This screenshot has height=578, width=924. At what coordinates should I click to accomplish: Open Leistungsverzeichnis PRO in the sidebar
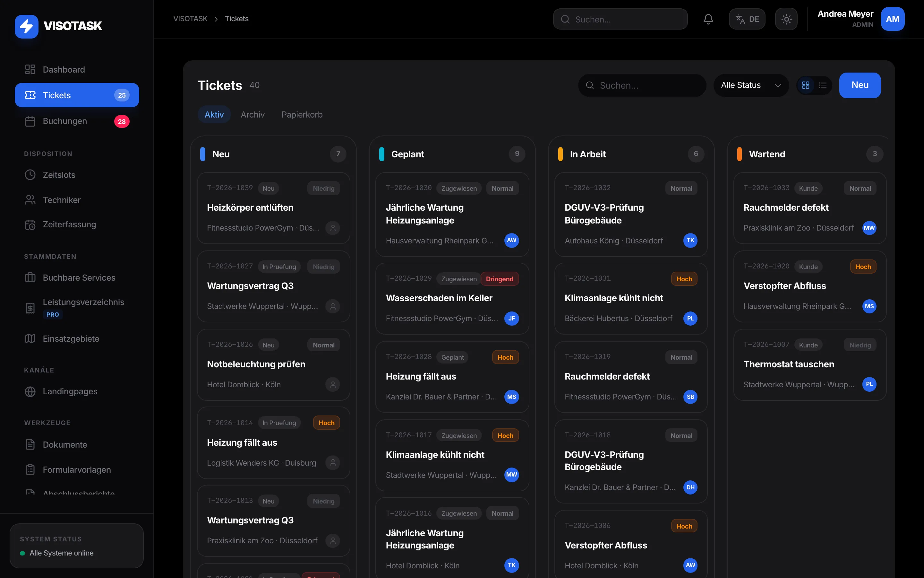click(77, 308)
